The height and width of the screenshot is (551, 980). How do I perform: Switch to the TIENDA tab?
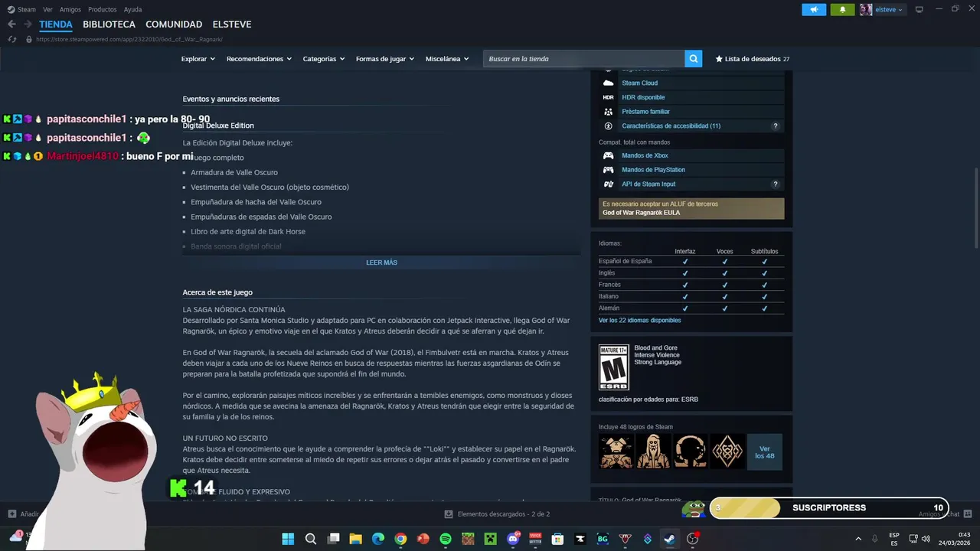click(56, 24)
